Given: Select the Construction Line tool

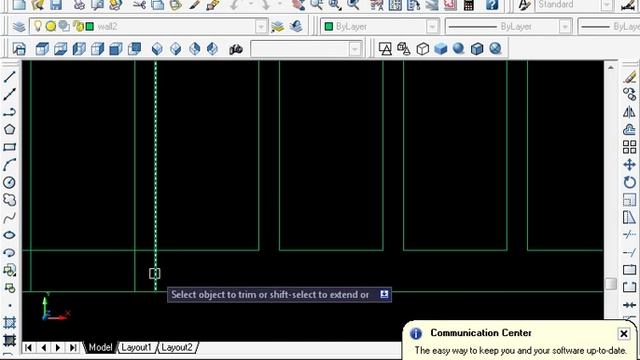Looking at the screenshot, I should click(x=9, y=94).
